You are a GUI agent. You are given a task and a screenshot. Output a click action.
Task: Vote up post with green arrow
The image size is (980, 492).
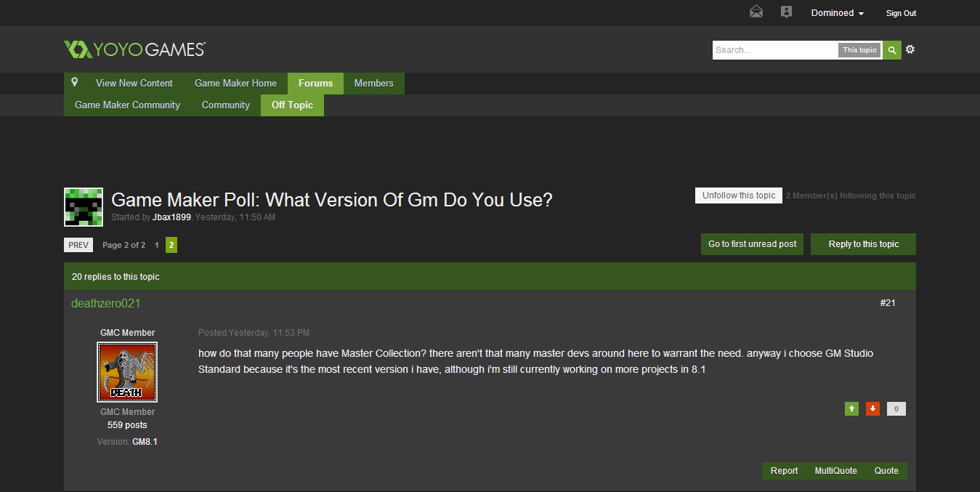click(x=851, y=408)
